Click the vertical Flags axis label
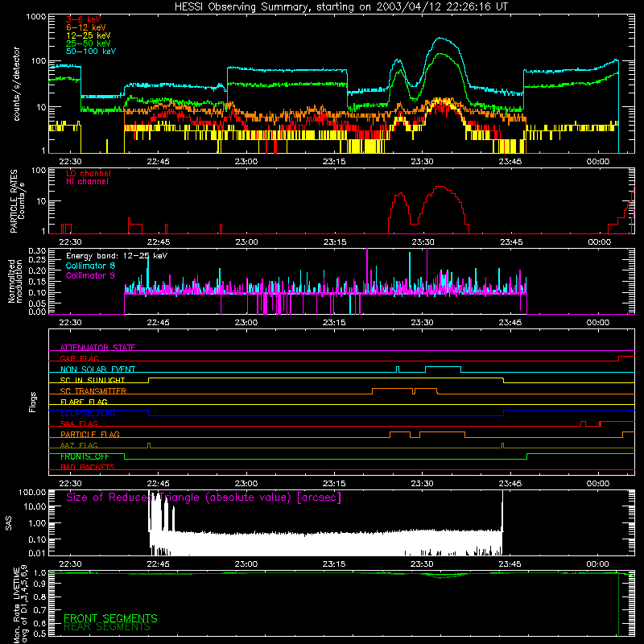 [32, 402]
